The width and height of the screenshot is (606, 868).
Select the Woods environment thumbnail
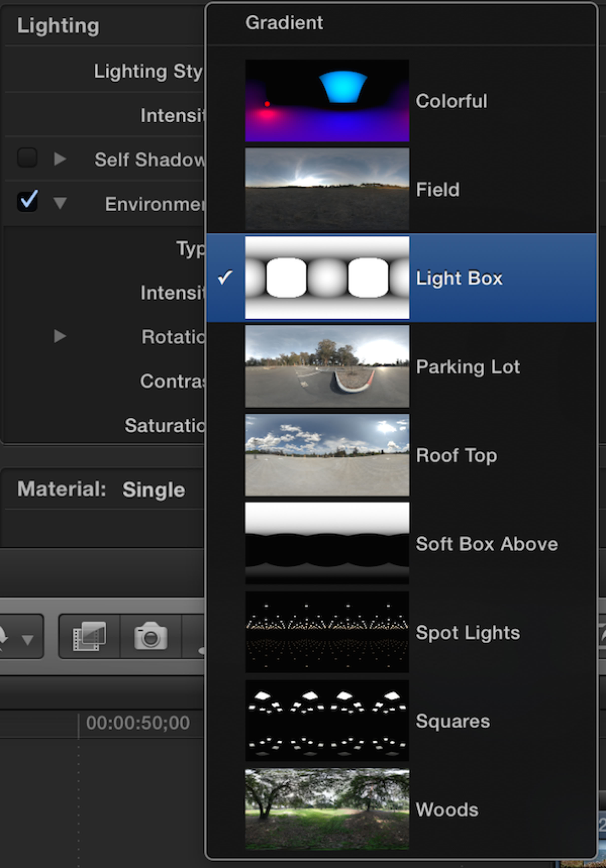(327, 809)
